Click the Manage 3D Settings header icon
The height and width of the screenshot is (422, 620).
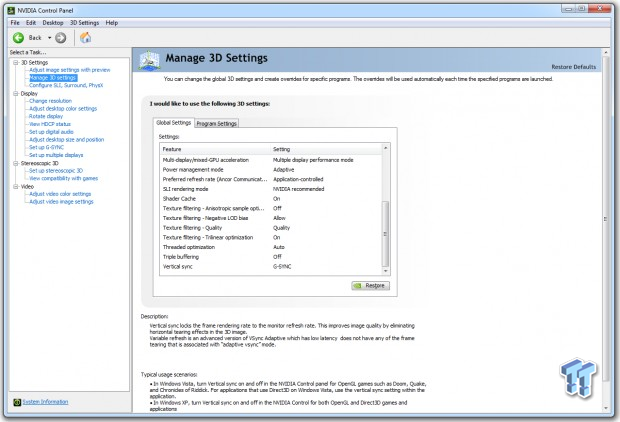pyautogui.click(x=149, y=61)
